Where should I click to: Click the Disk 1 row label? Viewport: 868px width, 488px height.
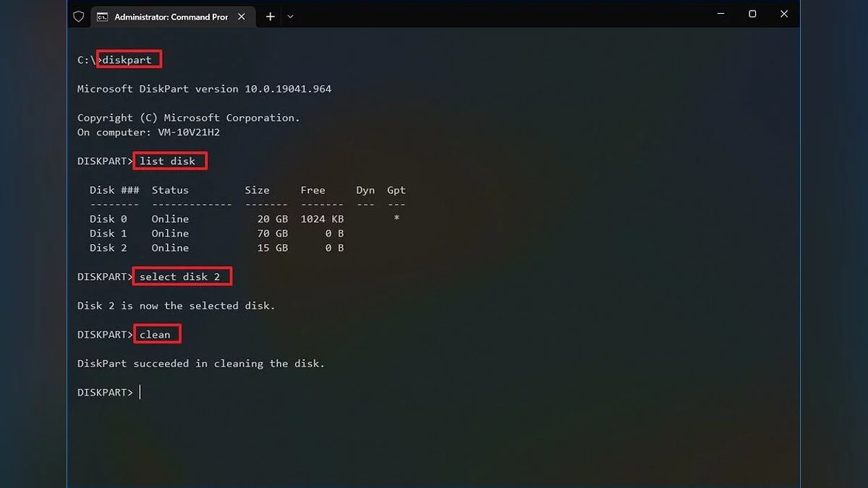pos(109,234)
